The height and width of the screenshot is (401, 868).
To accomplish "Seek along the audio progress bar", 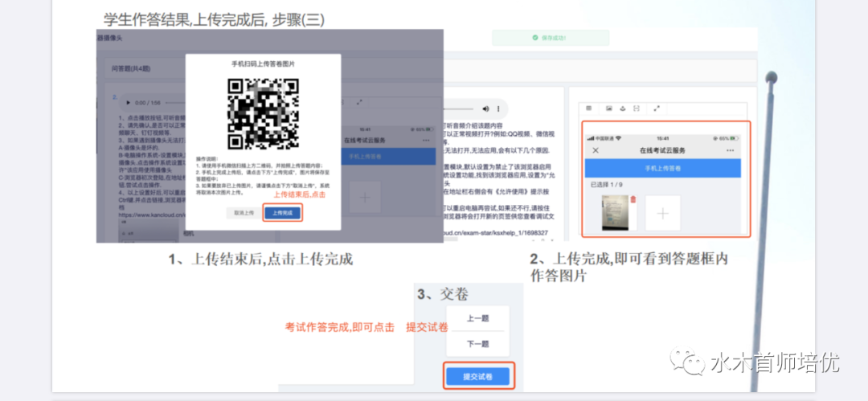I will (x=460, y=109).
